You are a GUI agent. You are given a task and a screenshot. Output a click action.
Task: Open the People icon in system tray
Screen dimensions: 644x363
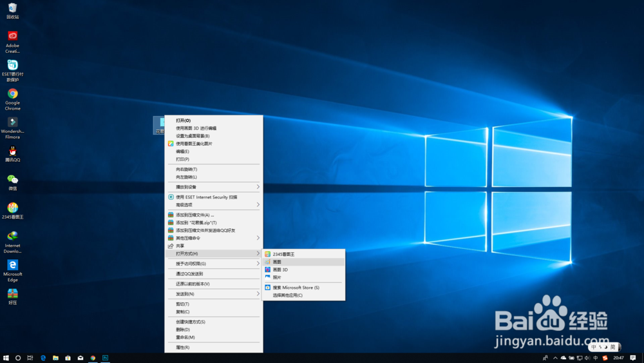[545, 358]
